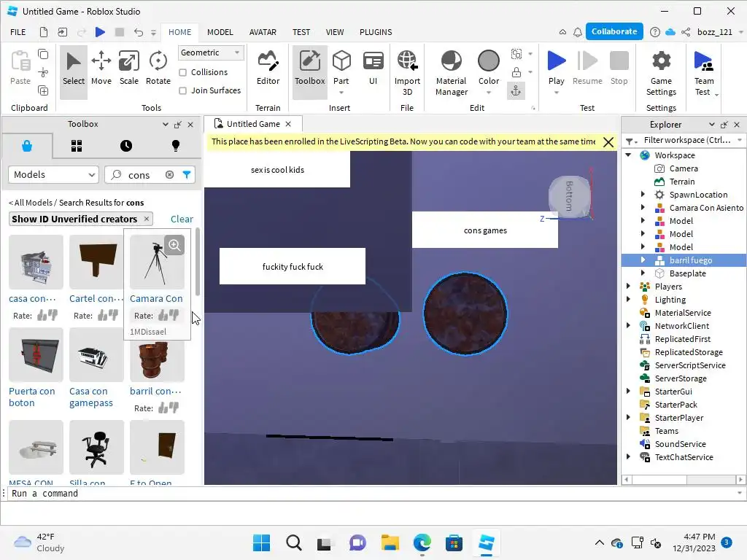Enable the Collisions checkbox
Viewport: 747px width, 560px height.
[x=182, y=72]
